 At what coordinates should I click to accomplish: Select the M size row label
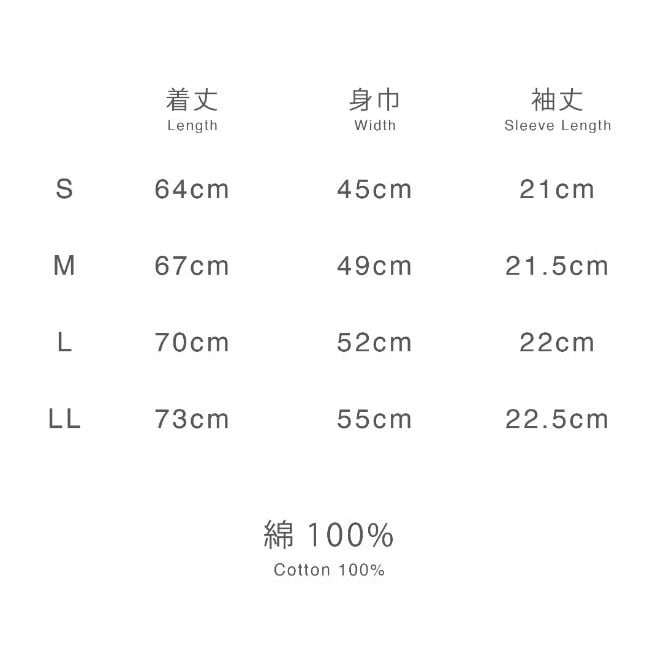[65, 266]
